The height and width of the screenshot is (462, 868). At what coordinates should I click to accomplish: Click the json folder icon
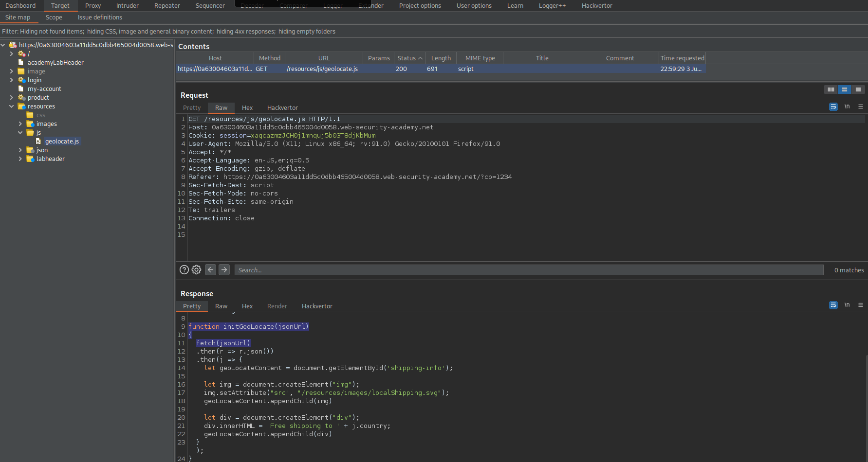click(30, 150)
